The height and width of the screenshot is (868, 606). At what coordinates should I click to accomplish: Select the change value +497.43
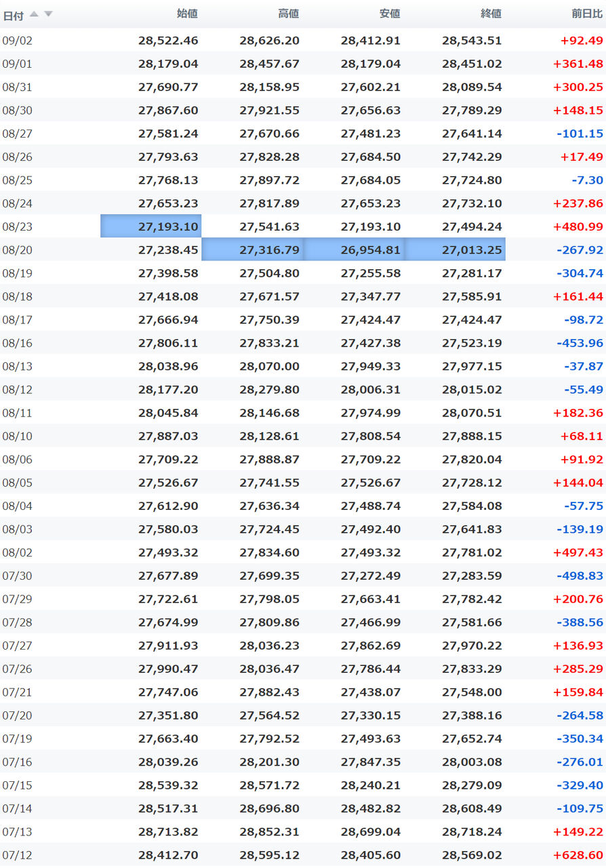tap(578, 553)
